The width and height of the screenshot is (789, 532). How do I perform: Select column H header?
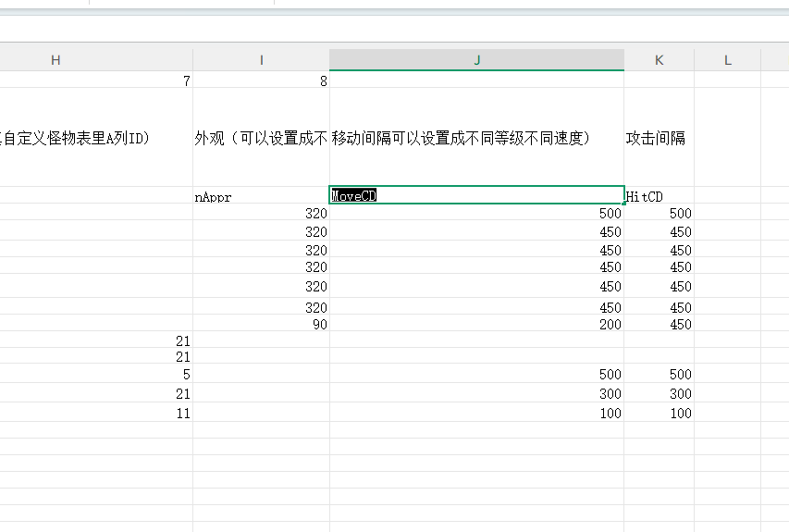point(55,60)
